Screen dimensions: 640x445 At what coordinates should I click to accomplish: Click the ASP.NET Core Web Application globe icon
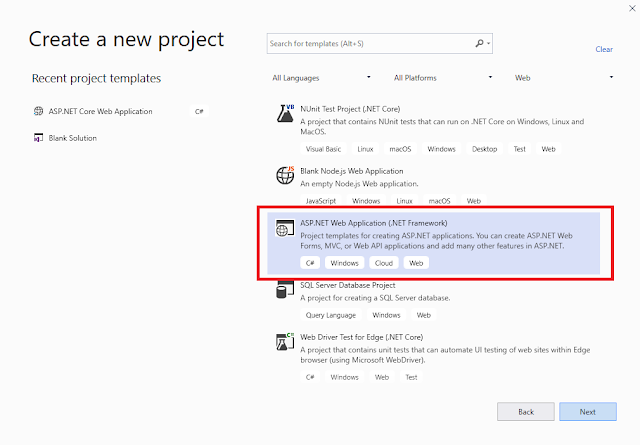click(38, 111)
